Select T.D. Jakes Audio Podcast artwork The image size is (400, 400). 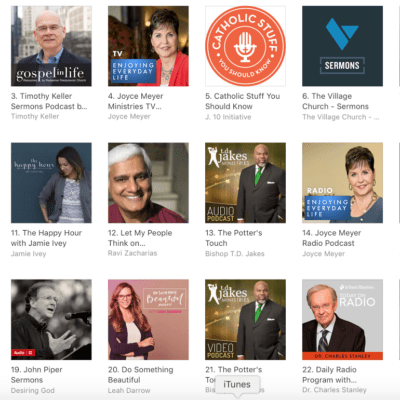tap(245, 183)
